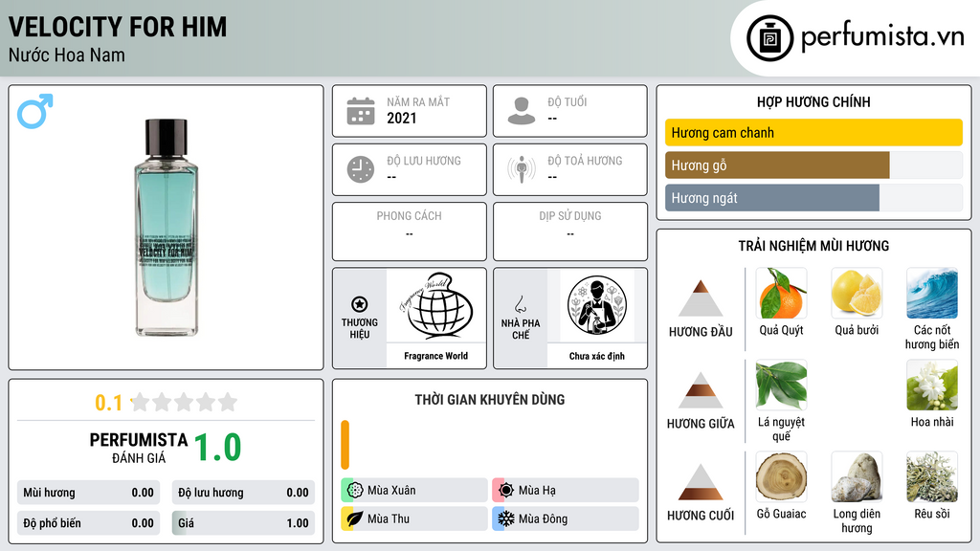Open the Gỗ Guaiac wood slice image

click(x=781, y=476)
